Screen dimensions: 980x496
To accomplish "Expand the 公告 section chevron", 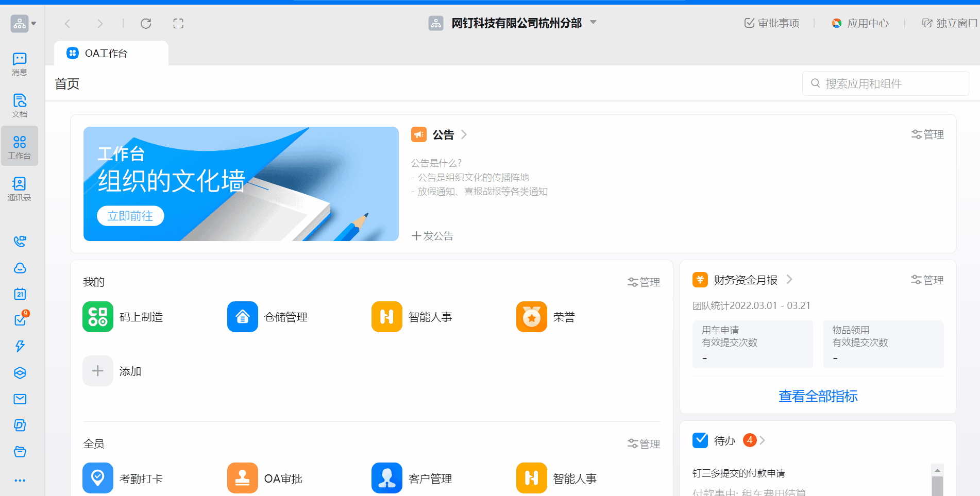I will tap(464, 135).
